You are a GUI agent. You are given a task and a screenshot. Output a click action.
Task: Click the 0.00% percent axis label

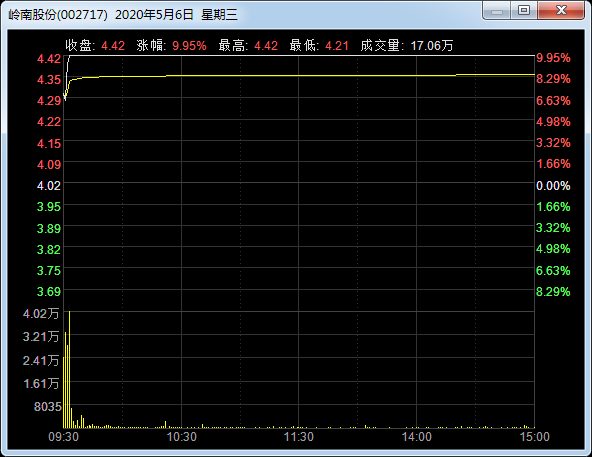point(553,185)
